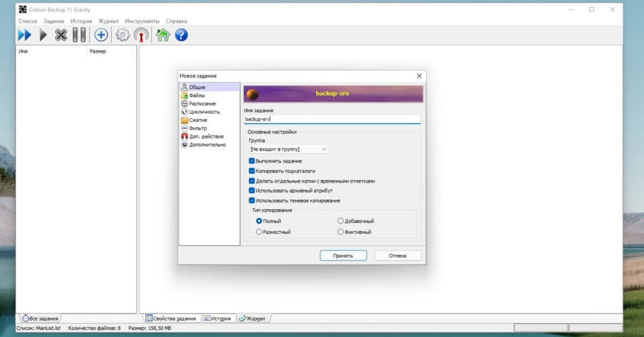Screen dimensions: 644x337
Task: Toggle Копировать подкаталоги checkbox
Action: point(252,171)
